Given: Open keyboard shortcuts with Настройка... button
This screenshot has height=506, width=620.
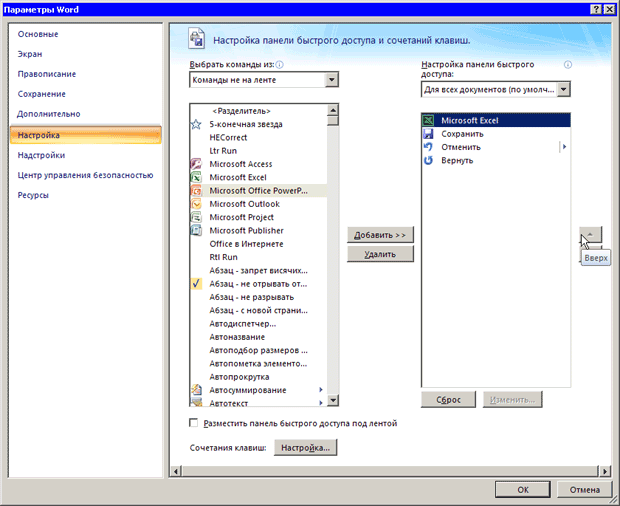Looking at the screenshot, I should click(x=305, y=448).
